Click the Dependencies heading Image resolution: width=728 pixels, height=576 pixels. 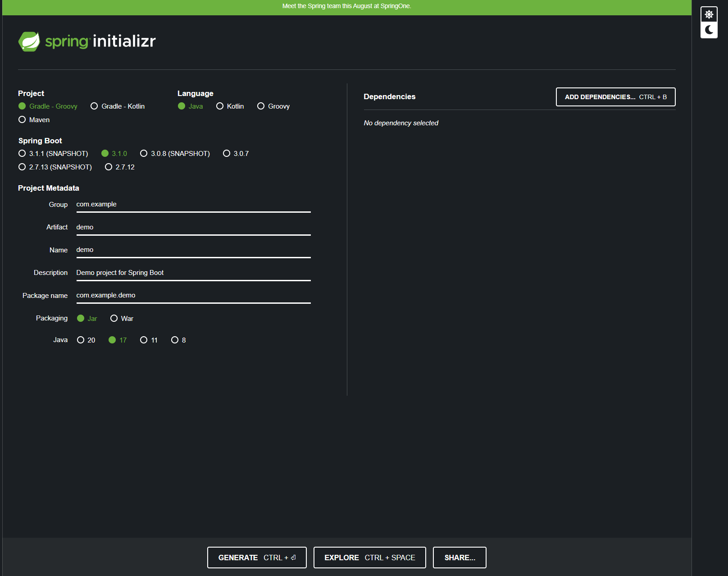click(x=390, y=97)
